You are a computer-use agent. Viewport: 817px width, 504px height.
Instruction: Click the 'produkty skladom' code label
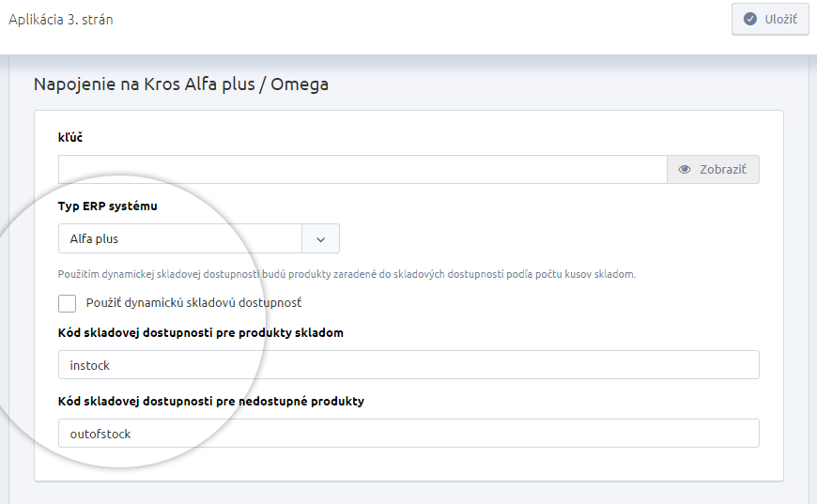tap(201, 332)
